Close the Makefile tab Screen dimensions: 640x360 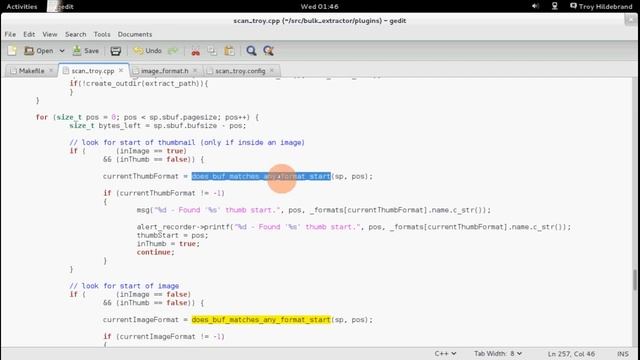tap(51, 71)
